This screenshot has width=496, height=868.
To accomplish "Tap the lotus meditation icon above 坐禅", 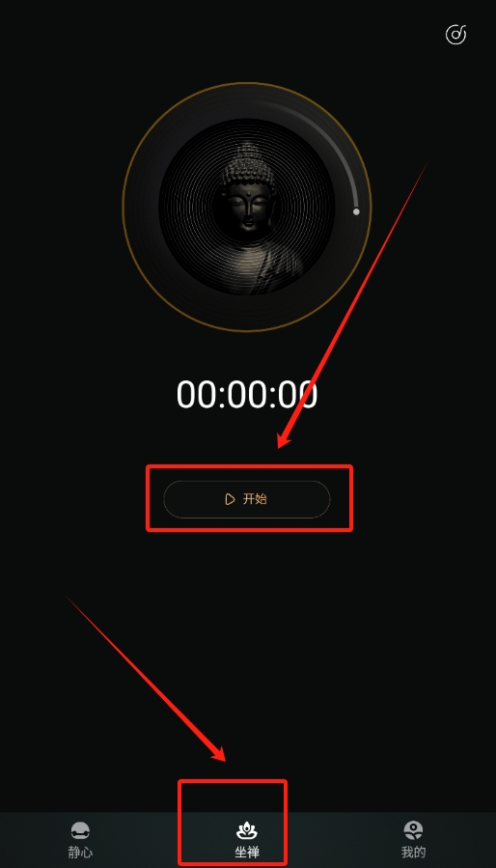I will point(247,830).
